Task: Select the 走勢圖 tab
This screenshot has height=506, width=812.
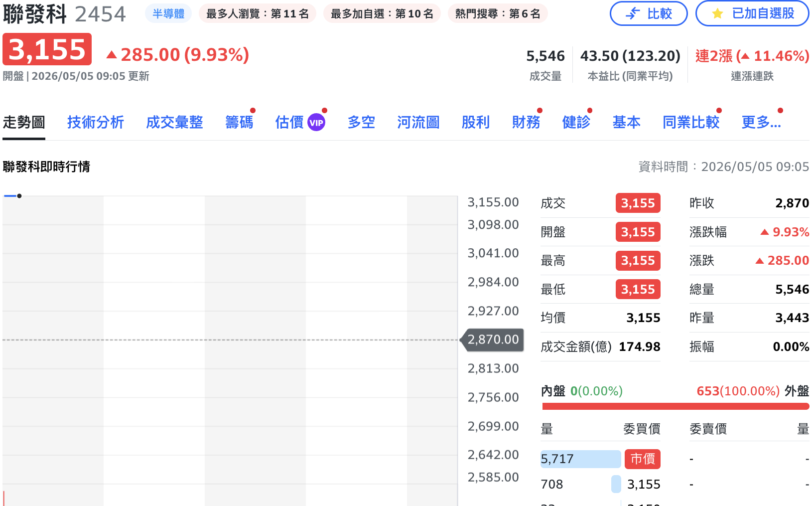Action: (24, 122)
